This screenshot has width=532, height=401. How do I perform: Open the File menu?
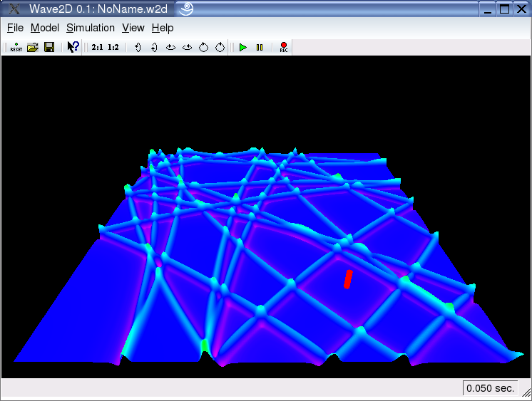[x=15, y=28]
